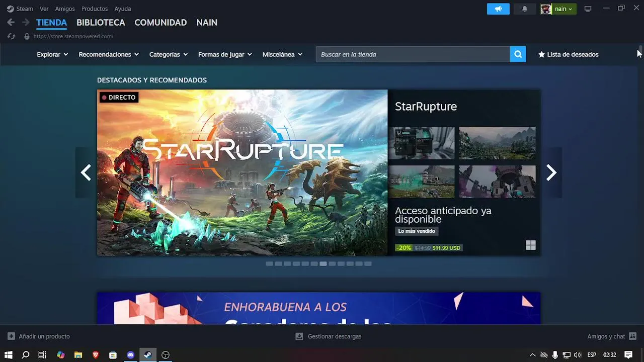644x362 pixels.
Task: Select the first carousel page dot
Action: pos(269,263)
